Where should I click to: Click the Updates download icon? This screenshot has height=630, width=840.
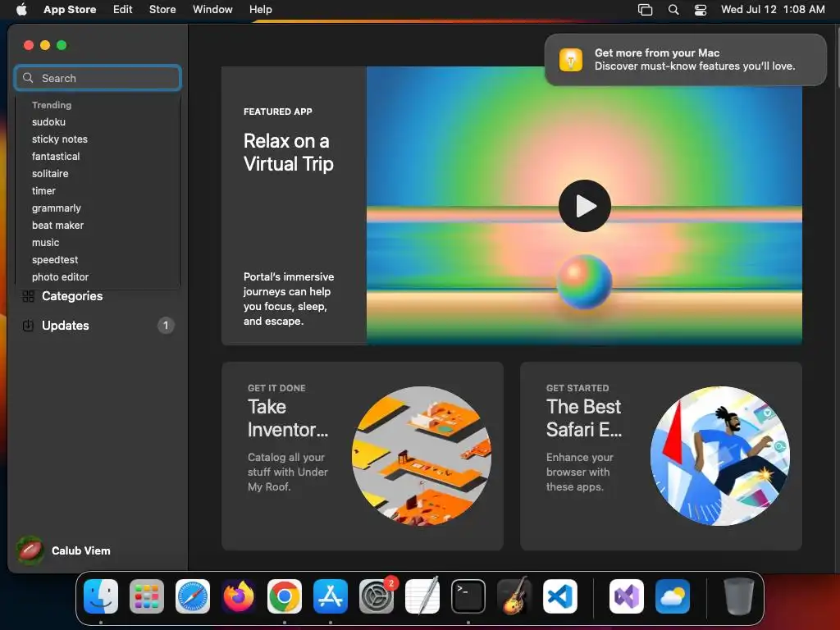(x=29, y=325)
